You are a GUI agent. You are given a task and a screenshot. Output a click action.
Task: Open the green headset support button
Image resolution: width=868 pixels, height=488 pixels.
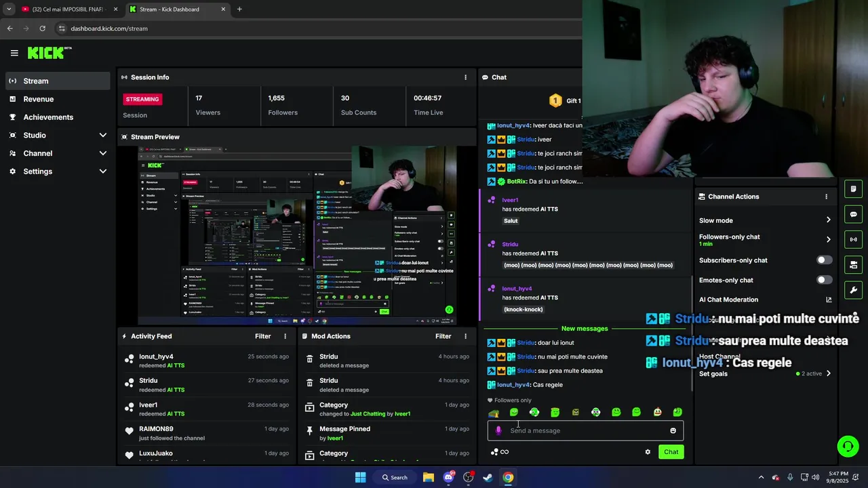848,446
